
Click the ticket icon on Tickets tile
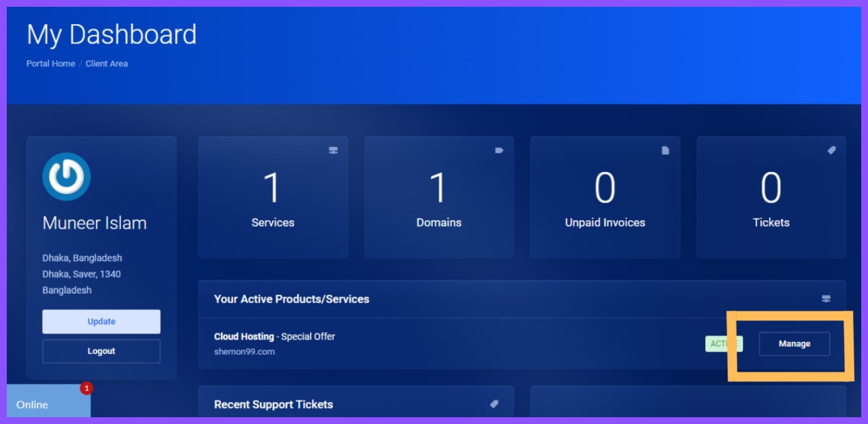(x=831, y=151)
